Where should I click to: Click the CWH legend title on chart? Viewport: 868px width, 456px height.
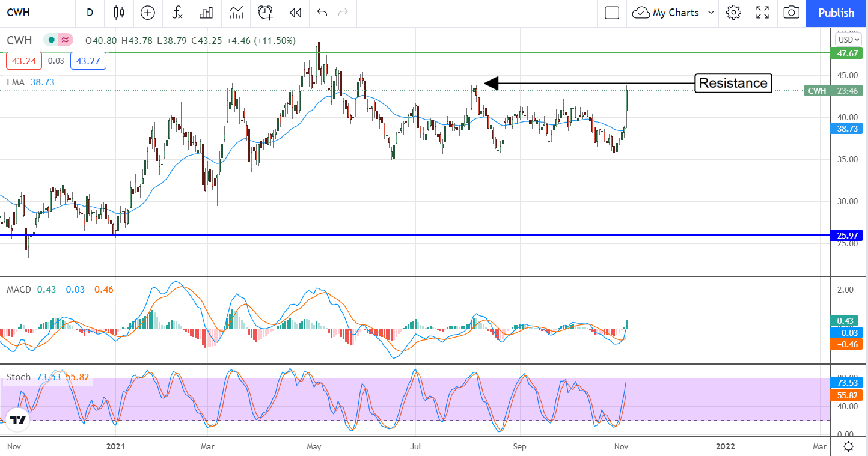tap(19, 40)
